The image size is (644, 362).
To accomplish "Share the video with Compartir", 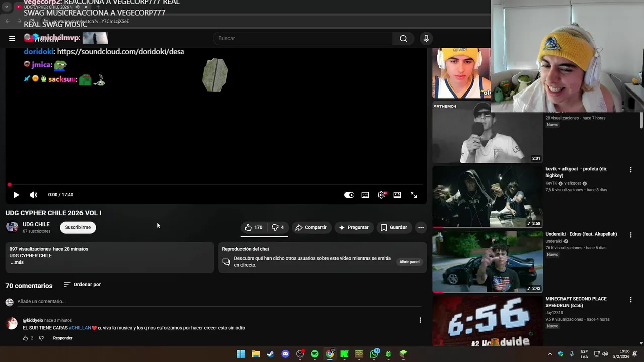I will pos(311,227).
